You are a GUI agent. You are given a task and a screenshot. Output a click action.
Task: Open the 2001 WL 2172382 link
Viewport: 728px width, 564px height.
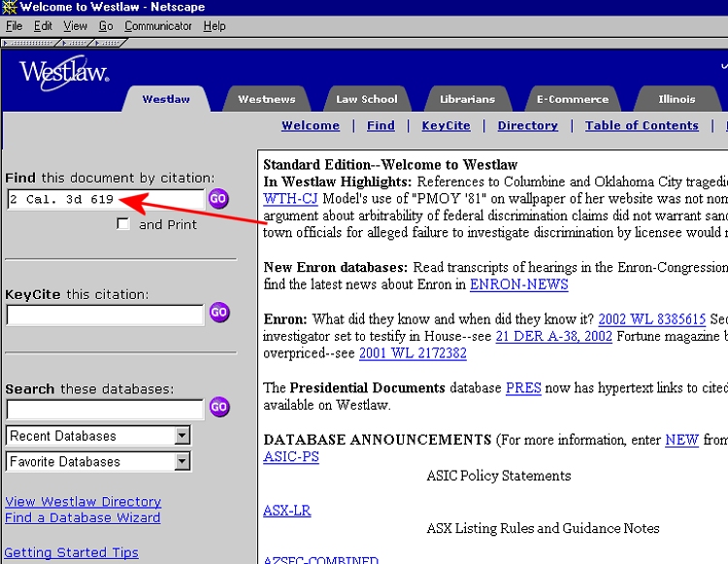point(413,353)
